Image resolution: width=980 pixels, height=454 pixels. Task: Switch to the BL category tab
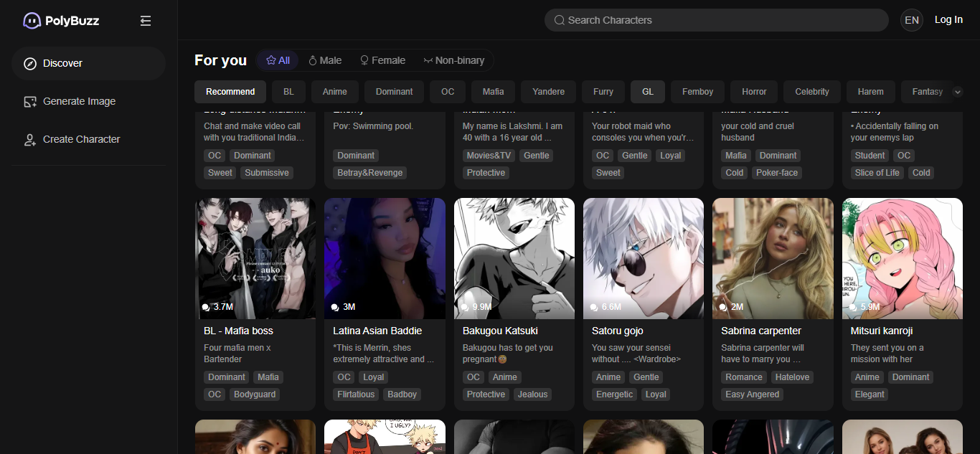click(x=288, y=92)
